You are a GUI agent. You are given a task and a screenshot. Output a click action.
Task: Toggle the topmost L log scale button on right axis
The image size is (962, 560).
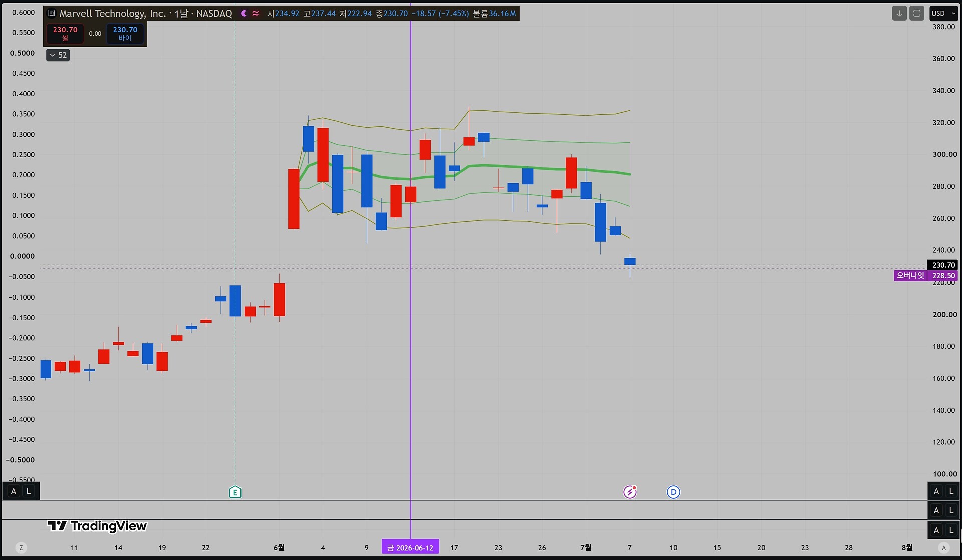(x=951, y=491)
